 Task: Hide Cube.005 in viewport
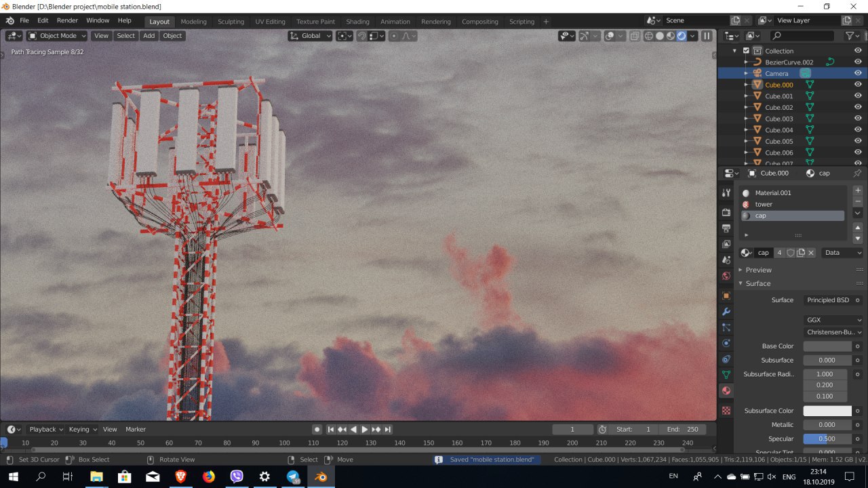858,141
